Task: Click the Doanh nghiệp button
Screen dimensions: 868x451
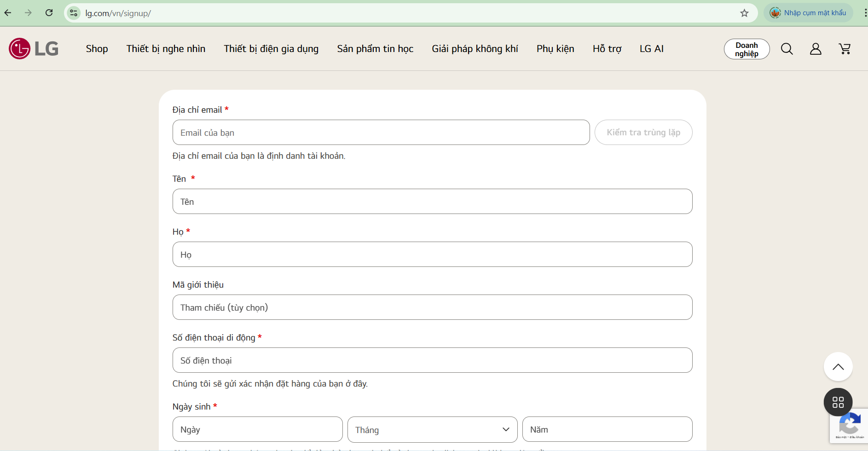Action: pos(746,49)
